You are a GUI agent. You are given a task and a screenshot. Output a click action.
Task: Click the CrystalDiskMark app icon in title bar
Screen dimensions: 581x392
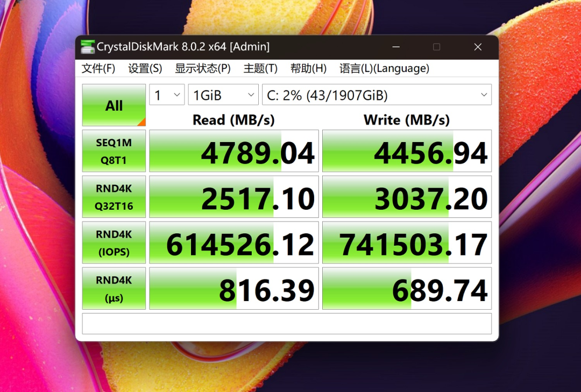point(88,47)
